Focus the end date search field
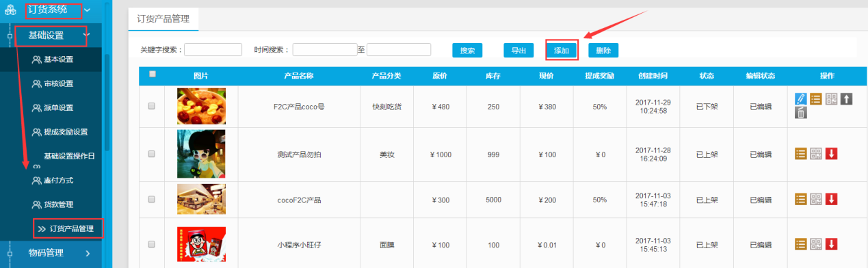 (x=399, y=49)
